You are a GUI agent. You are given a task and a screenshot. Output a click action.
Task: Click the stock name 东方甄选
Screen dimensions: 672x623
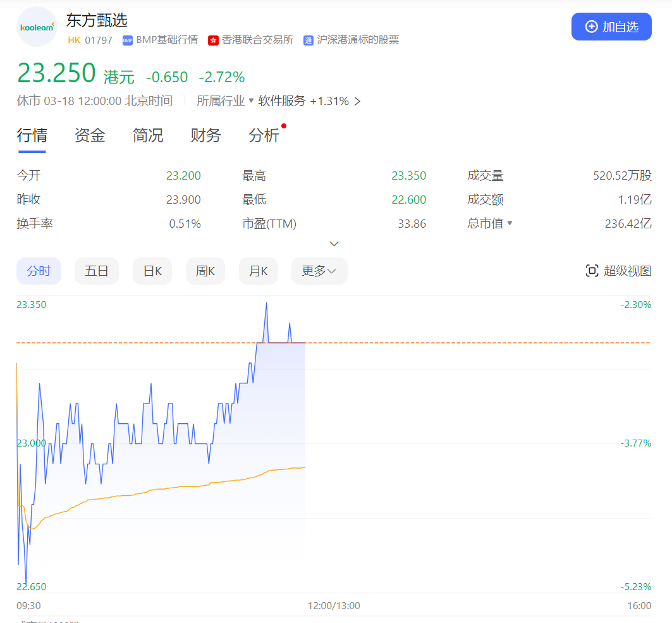(x=97, y=20)
